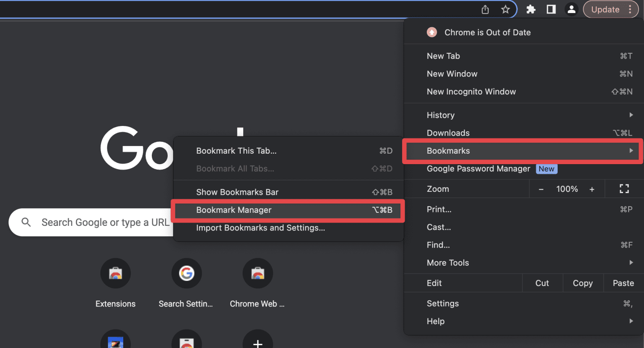Expand the History submenu arrow
The height and width of the screenshot is (348, 644).
[631, 115]
